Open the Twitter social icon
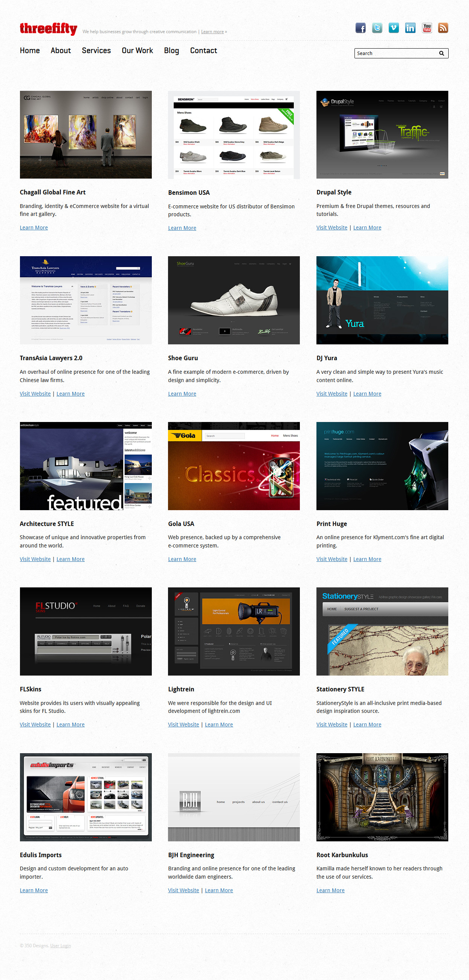The width and height of the screenshot is (469, 980). tap(377, 28)
